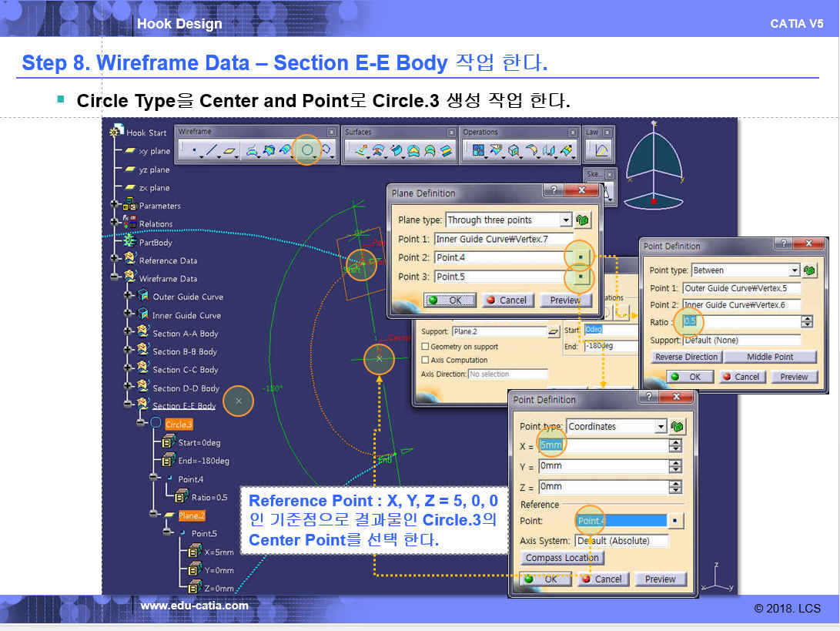Click the Middle Point button
This screenshot has width=840, height=631.
pos(759,357)
